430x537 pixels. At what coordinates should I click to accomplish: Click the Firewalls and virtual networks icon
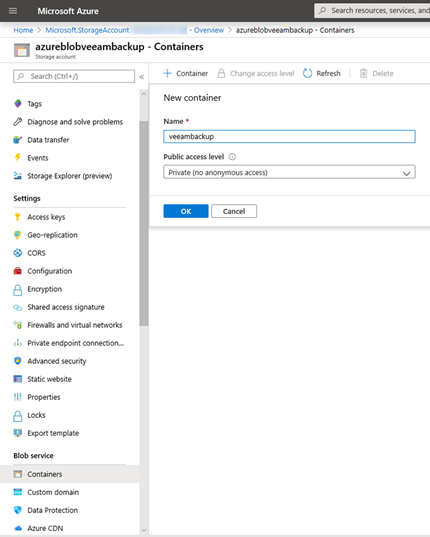point(17,325)
